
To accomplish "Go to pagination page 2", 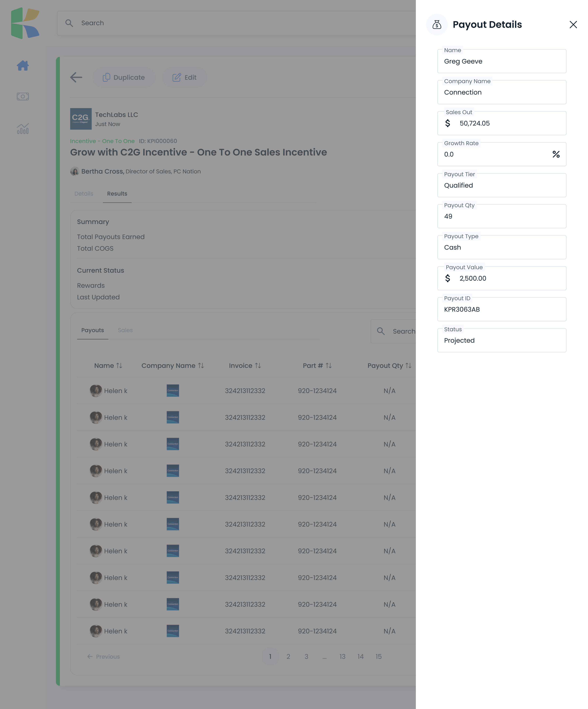I will pyautogui.click(x=288, y=656).
